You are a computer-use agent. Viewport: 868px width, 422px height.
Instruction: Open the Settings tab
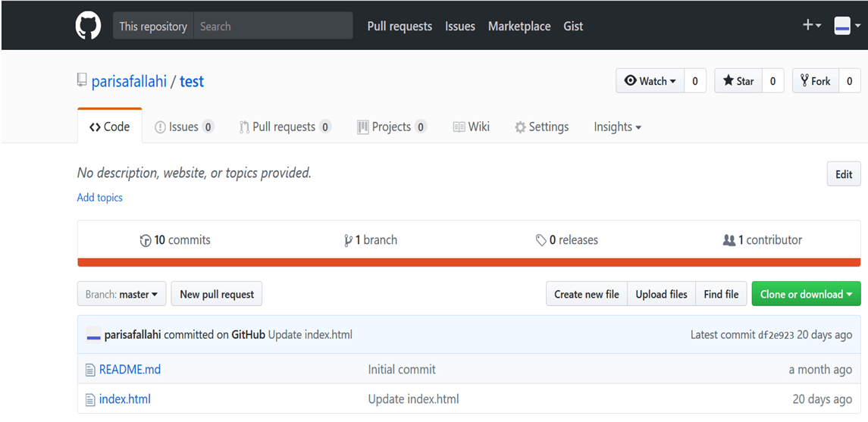coord(541,127)
